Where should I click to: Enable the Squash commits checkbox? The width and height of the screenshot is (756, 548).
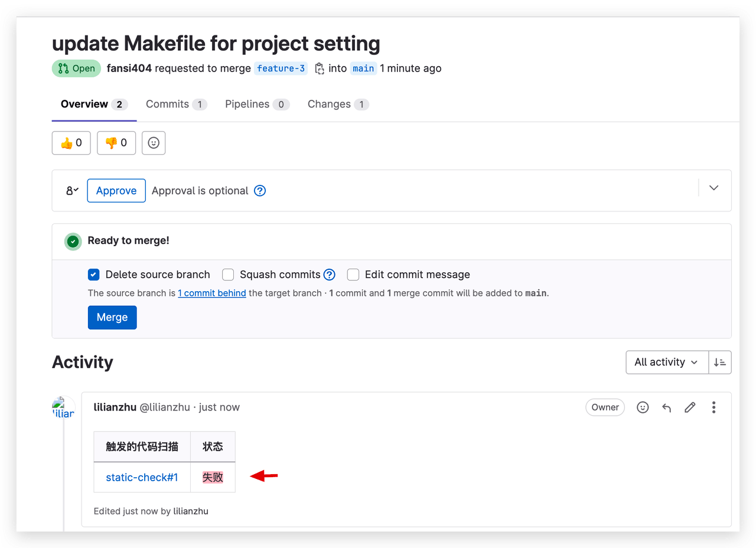[x=228, y=275]
